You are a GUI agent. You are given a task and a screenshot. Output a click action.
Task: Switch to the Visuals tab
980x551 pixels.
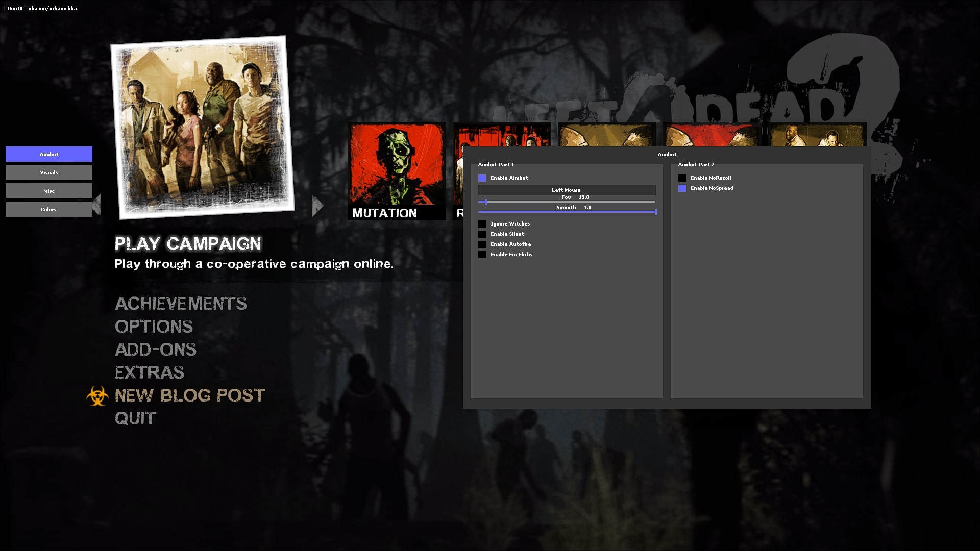tap(49, 172)
